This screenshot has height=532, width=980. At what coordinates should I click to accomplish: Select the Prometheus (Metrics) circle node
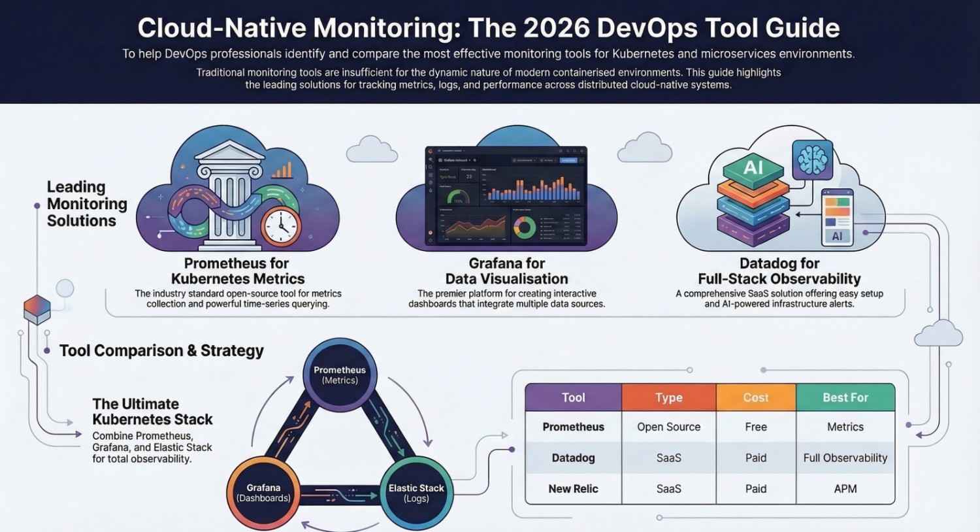pyautogui.click(x=340, y=375)
